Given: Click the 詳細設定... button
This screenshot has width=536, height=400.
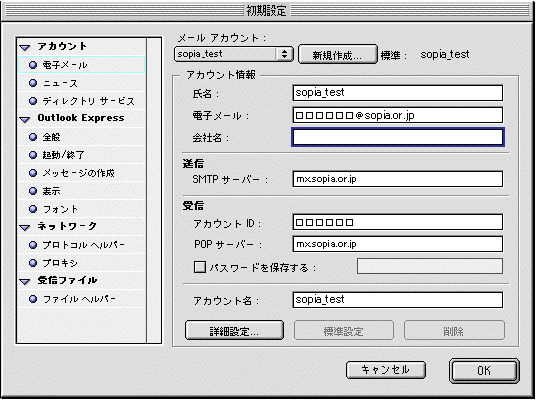Looking at the screenshot, I should 234,331.
